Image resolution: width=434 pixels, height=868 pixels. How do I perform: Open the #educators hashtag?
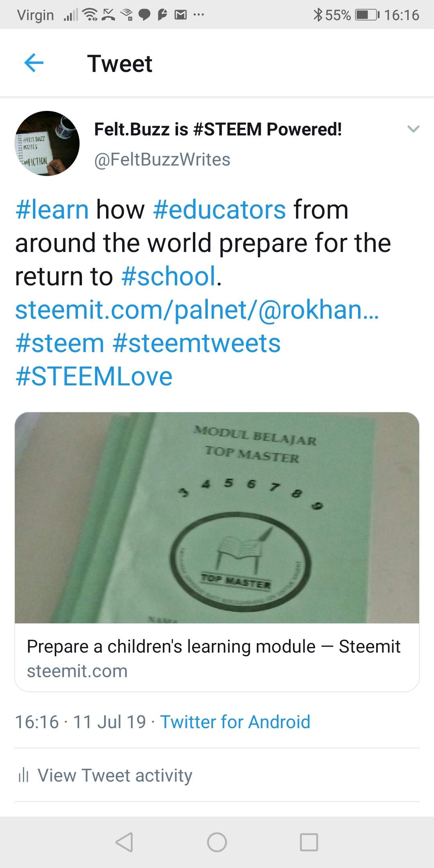point(219,210)
